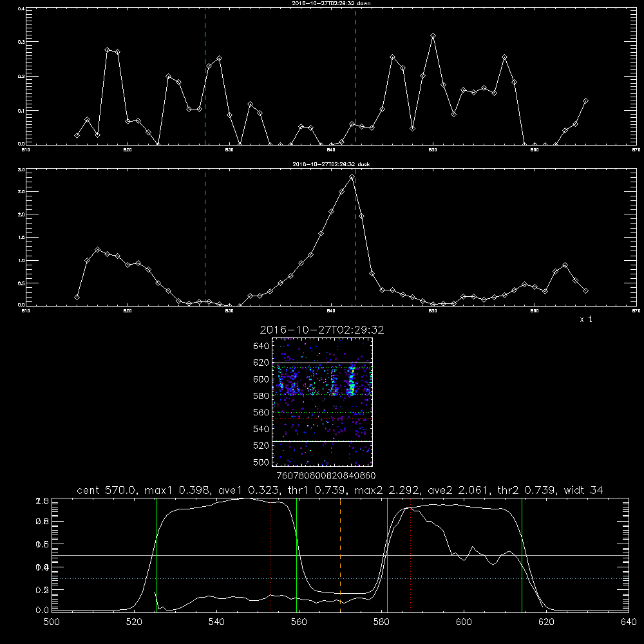Click the '500' label on the bottom plot axis
Viewport: 644px width, 644px height.
pyautogui.click(x=52, y=622)
